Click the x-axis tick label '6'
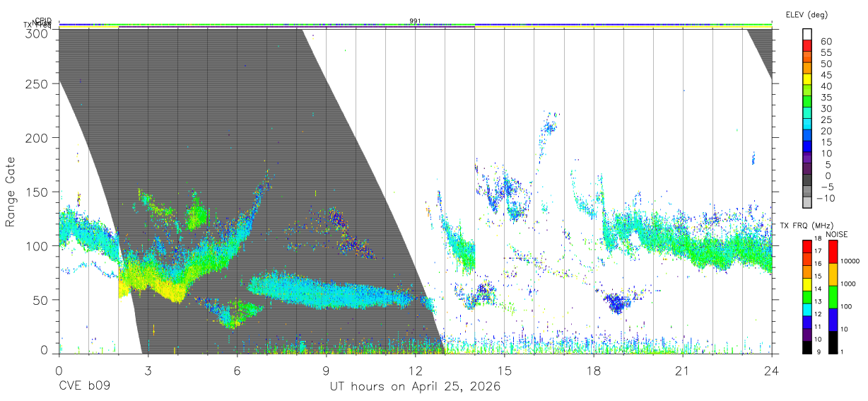This screenshot has width=868, height=401. click(237, 371)
